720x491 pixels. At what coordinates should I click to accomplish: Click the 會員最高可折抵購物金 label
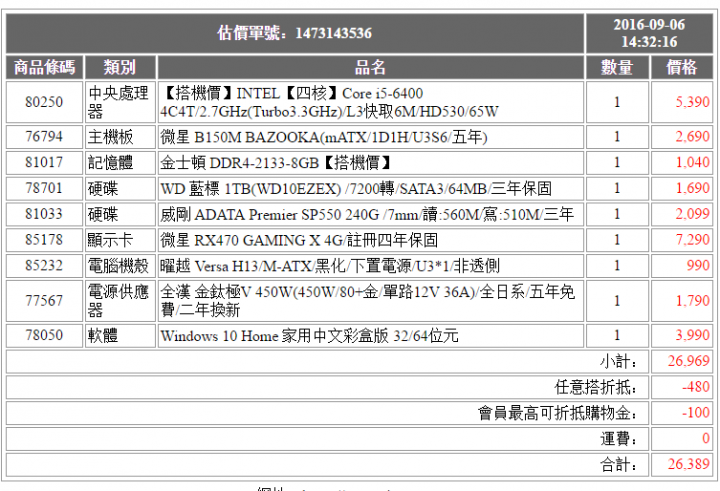tap(558, 413)
